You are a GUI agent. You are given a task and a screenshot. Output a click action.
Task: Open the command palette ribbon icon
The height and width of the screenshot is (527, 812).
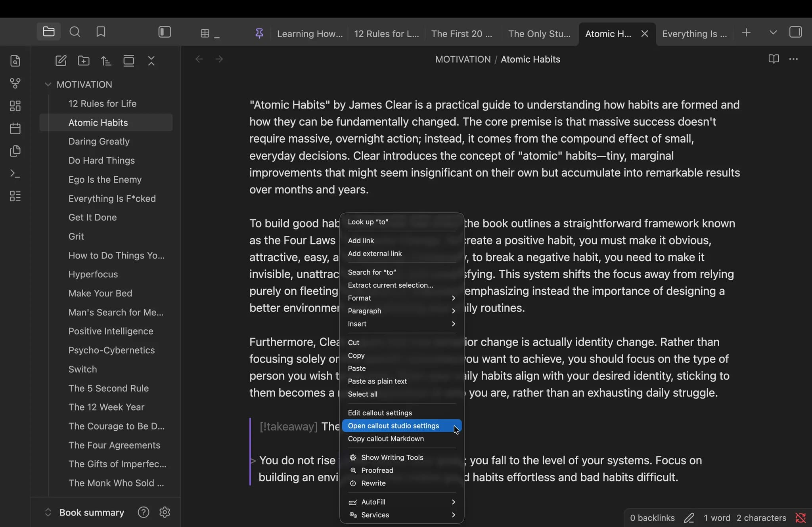pyautogui.click(x=15, y=174)
